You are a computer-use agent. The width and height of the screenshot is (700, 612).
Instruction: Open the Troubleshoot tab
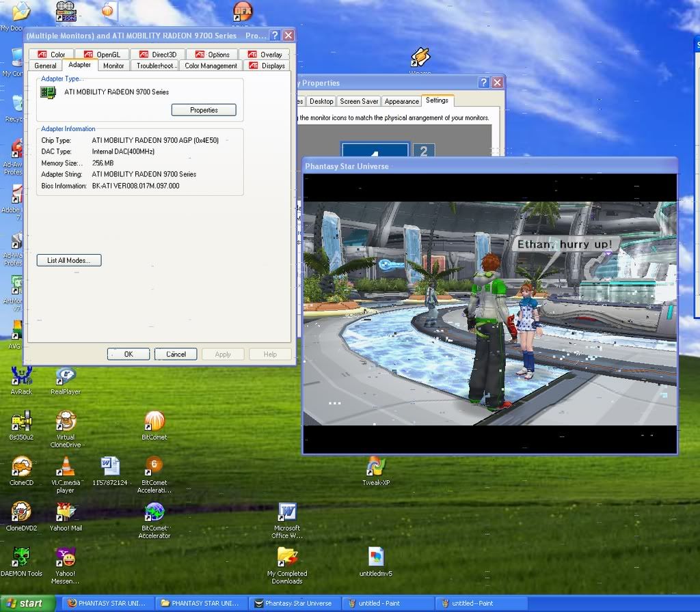pyautogui.click(x=155, y=66)
